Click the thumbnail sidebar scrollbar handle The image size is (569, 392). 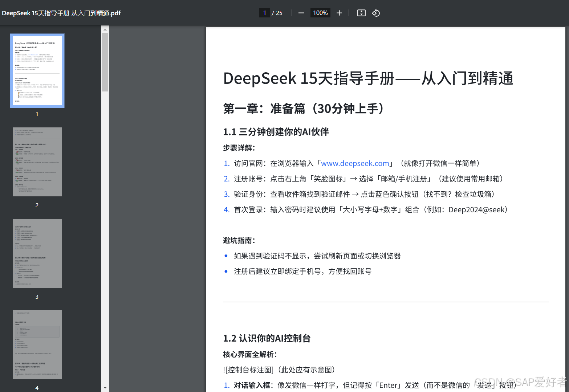coord(105,62)
